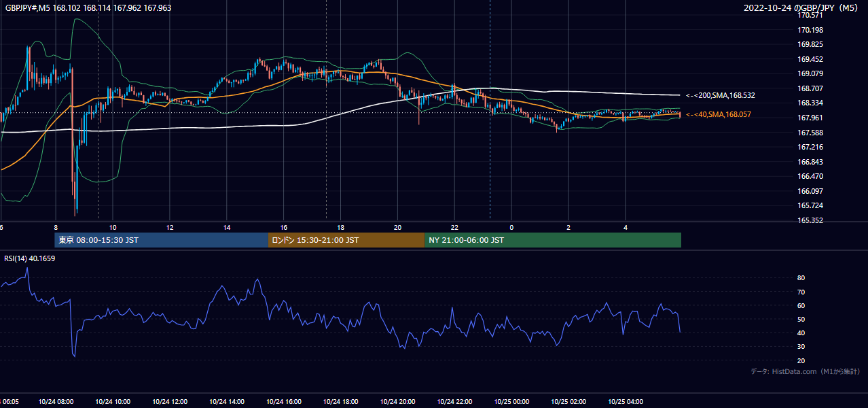Click the 10/24 16:00 time axis label

coord(284,402)
